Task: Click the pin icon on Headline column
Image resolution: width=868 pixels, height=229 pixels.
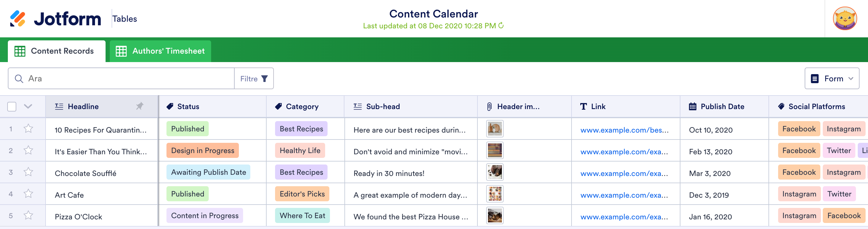Action: (x=140, y=106)
